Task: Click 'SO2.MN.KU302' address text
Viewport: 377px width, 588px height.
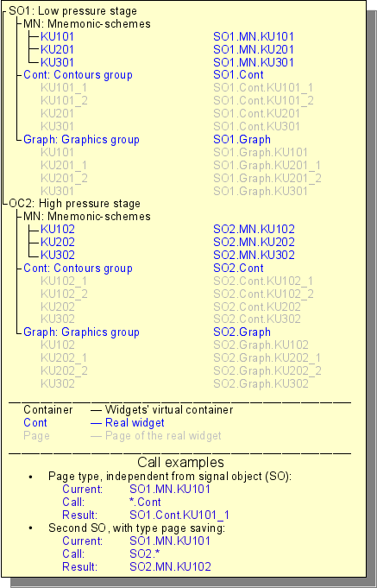Action: (254, 255)
